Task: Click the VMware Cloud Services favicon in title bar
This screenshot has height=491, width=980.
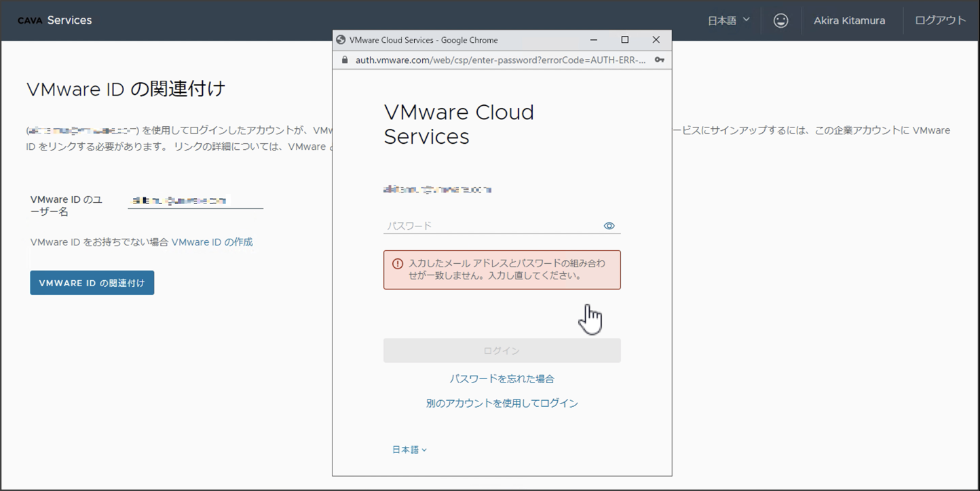Action: (341, 39)
